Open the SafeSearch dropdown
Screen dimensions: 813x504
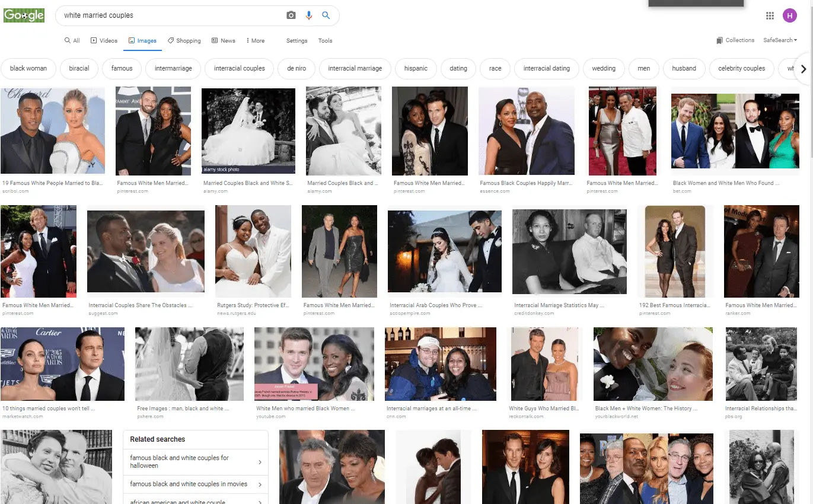(780, 40)
